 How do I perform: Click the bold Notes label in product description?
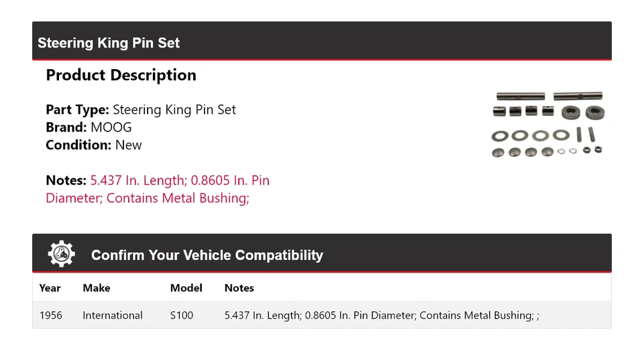66,180
